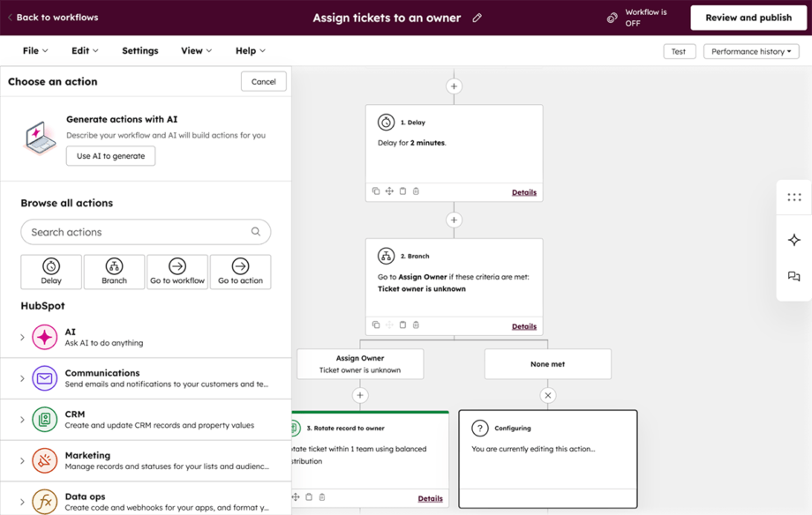Open the Performance history dropdown
This screenshot has height=515, width=812.
pos(751,51)
